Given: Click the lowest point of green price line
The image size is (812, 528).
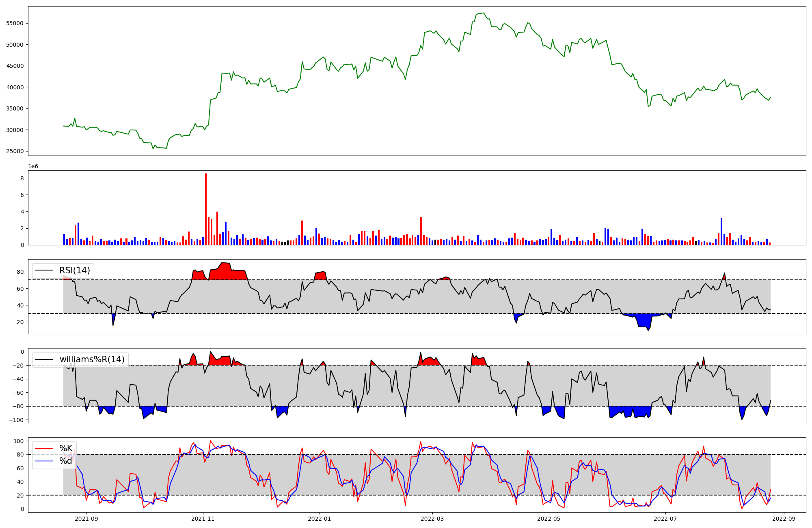Looking at the screenshot, I should [x=153, y=149].
